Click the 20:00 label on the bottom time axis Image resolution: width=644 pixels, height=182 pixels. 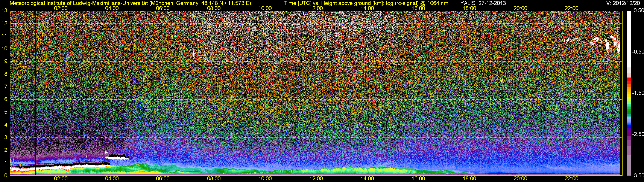[520, 179]
